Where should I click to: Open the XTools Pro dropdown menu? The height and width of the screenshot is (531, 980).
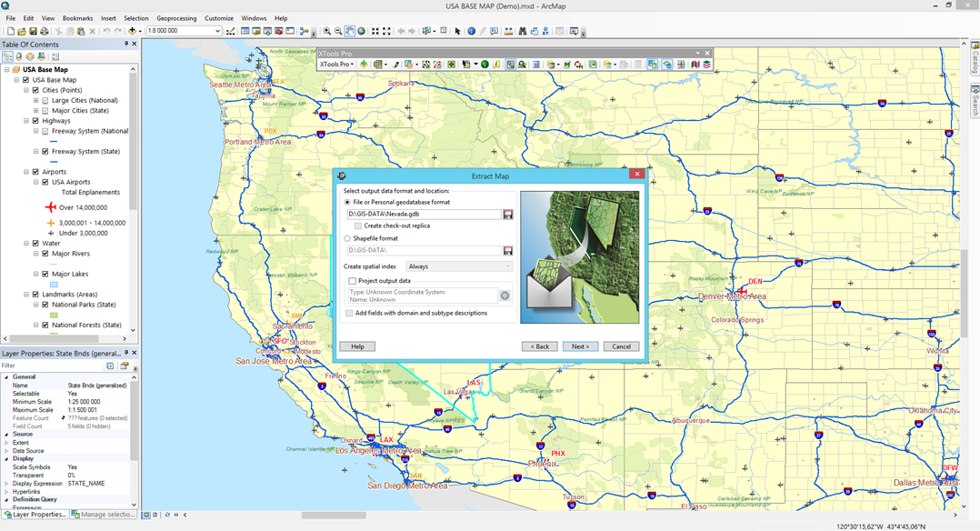coord(337,64)
